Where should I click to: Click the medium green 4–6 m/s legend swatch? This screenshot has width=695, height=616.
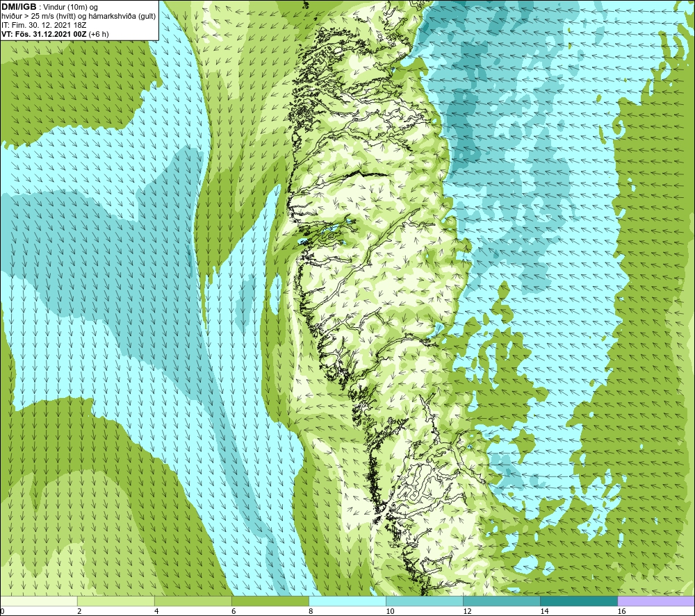pos(193,601)
